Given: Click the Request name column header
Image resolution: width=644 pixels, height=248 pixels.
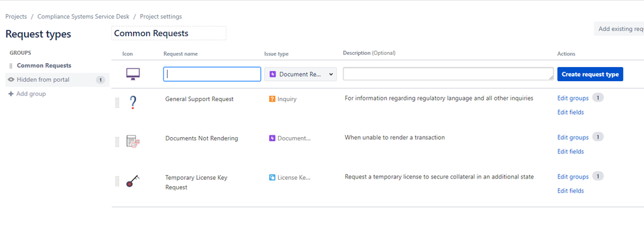Looking at the screenshot, I should pyautogui.click(x=180, y=53).
